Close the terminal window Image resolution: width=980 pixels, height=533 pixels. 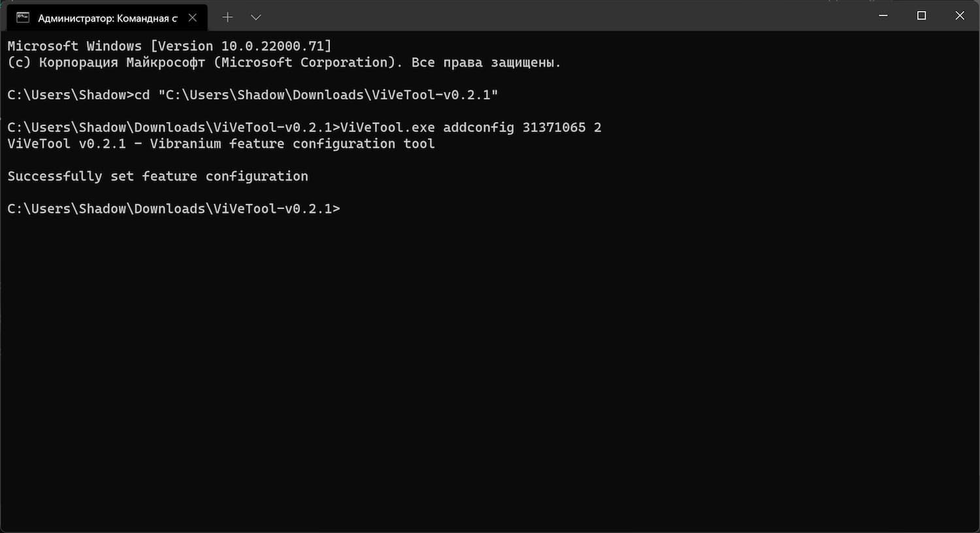point(960,16)
